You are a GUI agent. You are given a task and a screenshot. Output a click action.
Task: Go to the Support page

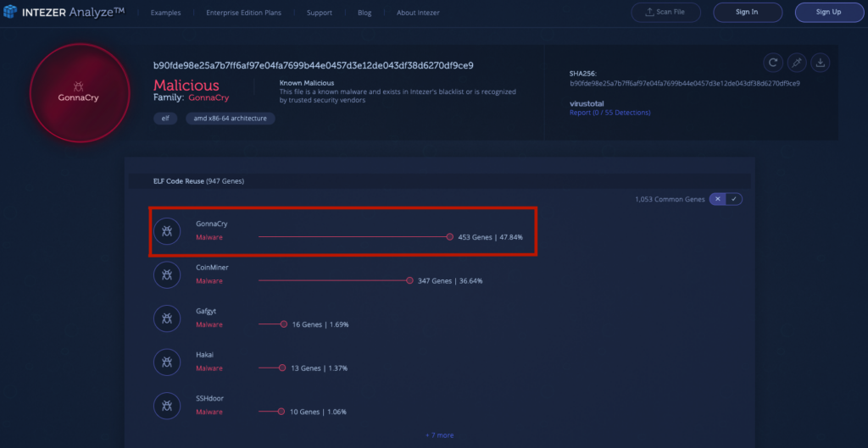click(320, 13)
